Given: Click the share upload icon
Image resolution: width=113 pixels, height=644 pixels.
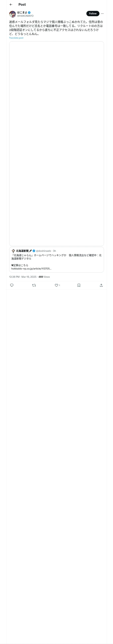Looking at the screenshot, I should tap(101, 285).
